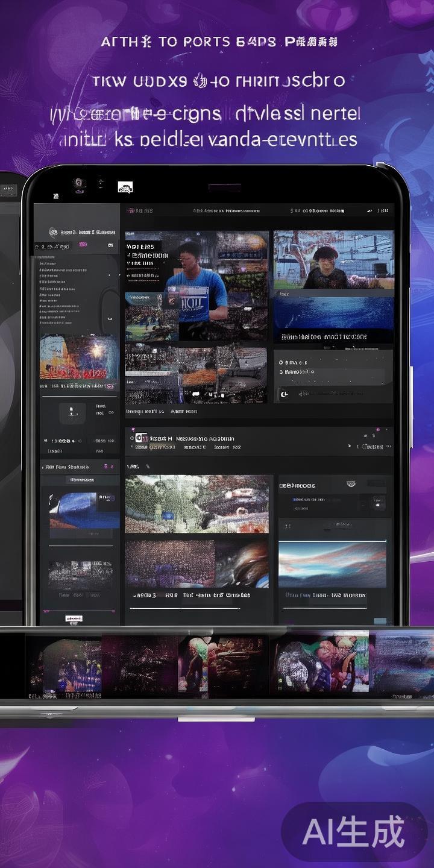
Task: Click the shield icon in lower-right panel header
Action: (x=351, y=483)
